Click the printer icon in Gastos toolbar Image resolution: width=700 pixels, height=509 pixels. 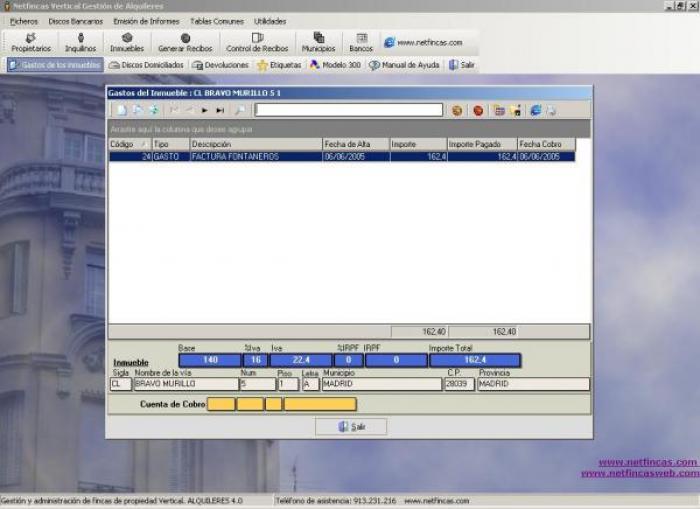pos(551,110)
